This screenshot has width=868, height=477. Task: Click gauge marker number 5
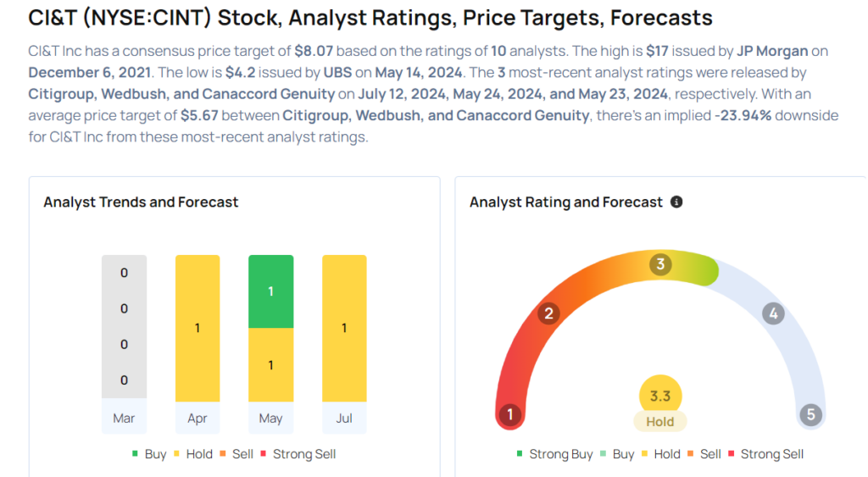[810, 414]
